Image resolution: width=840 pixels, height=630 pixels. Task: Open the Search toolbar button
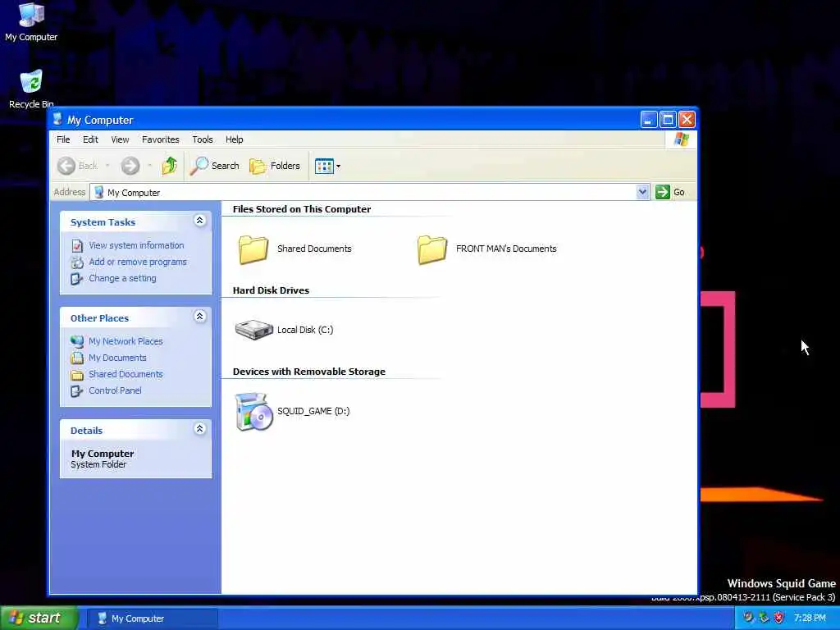click(x=215, y=166)
